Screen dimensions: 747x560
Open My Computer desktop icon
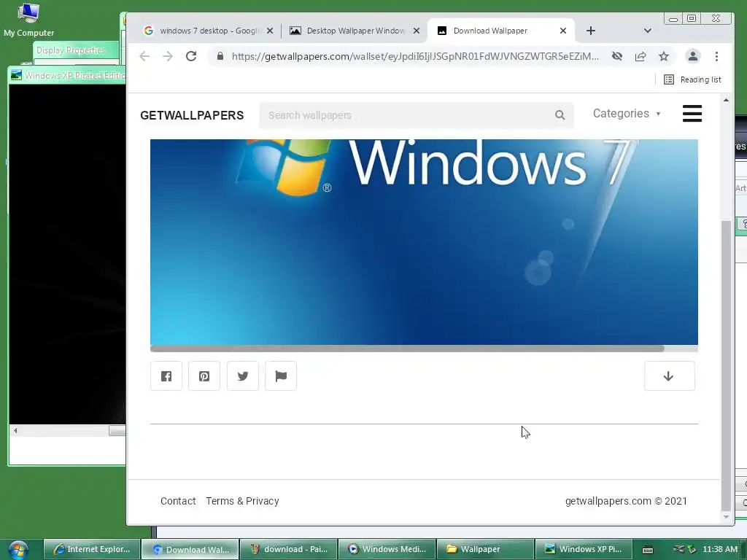[x=28, y=20]
